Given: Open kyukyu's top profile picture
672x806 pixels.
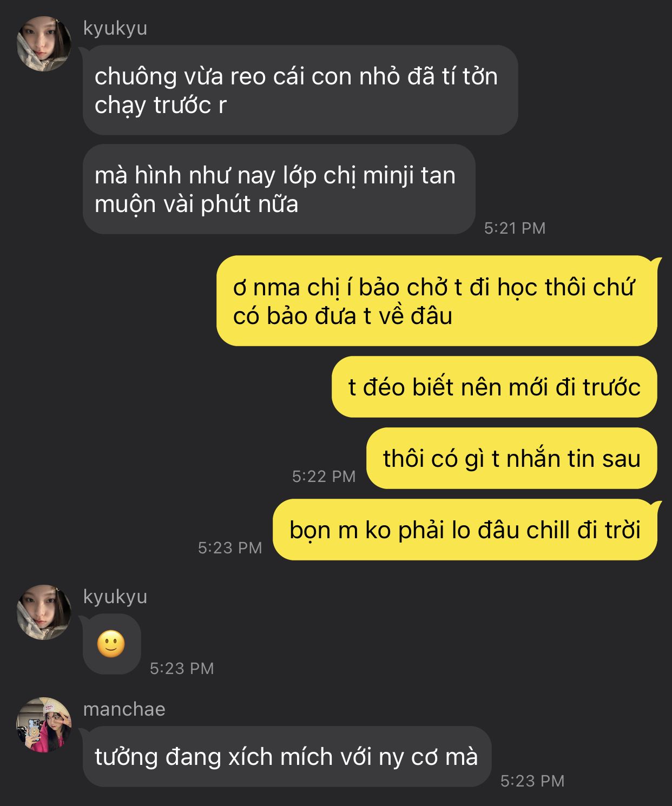Looking at the screenshot, I should tap(44, 43).
